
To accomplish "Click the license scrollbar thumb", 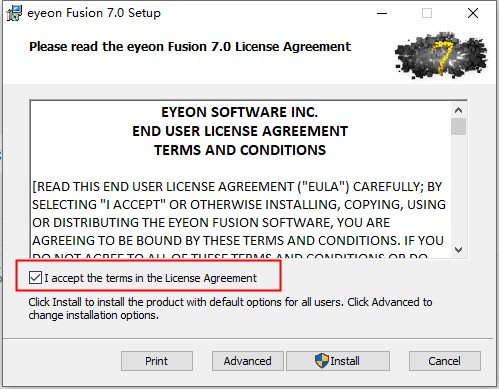I will (459, 126).
